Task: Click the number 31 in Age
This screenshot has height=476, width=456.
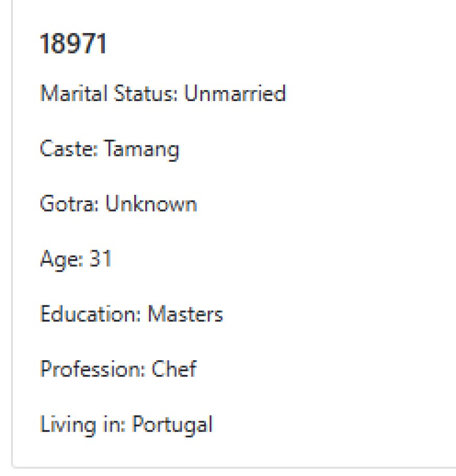Action: 101,259
